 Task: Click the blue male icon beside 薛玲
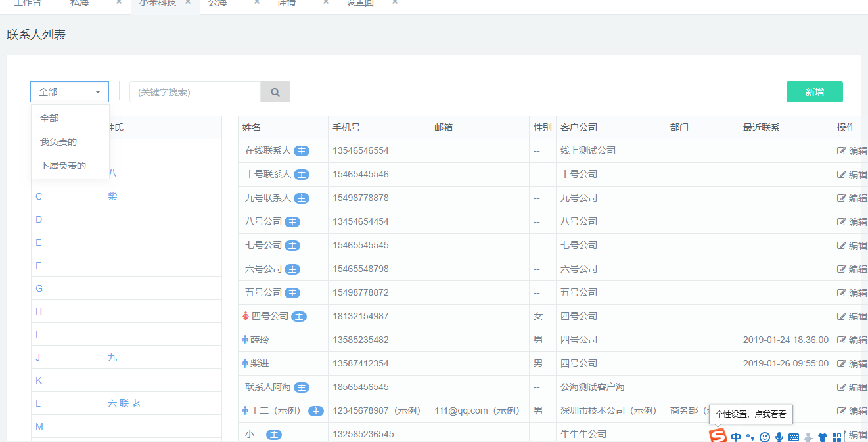tap(245, 340)
